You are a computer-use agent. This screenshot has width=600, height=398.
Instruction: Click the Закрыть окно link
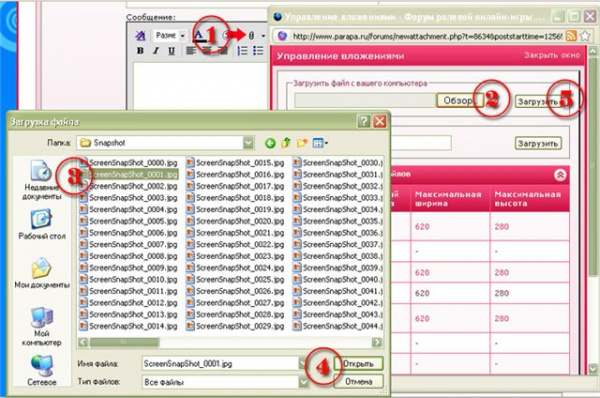coord(552,55)
